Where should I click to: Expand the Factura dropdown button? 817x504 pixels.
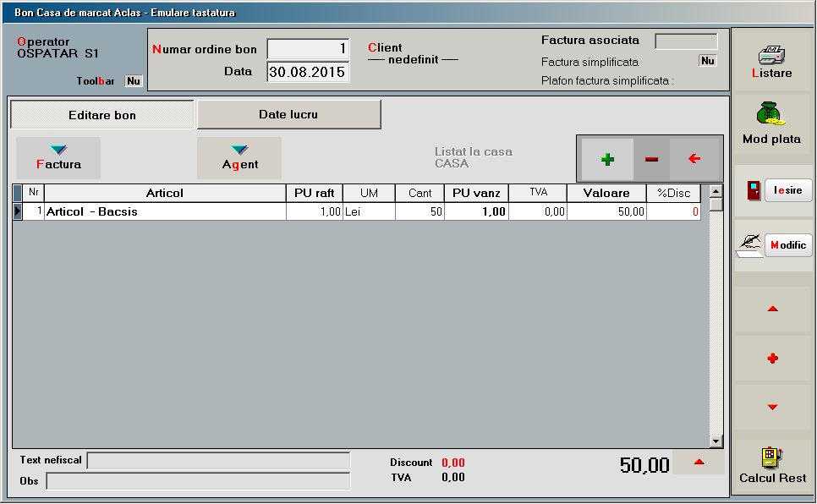click(58, 158)
